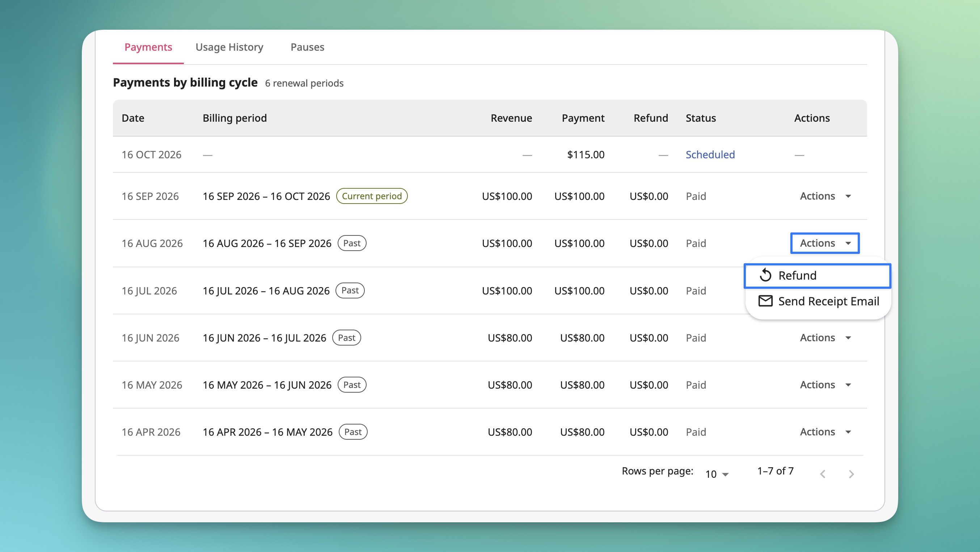Switch to the Pauses tab
Image resolution: width=980 pixels, height=552 pixels.
tap(307, 47)
